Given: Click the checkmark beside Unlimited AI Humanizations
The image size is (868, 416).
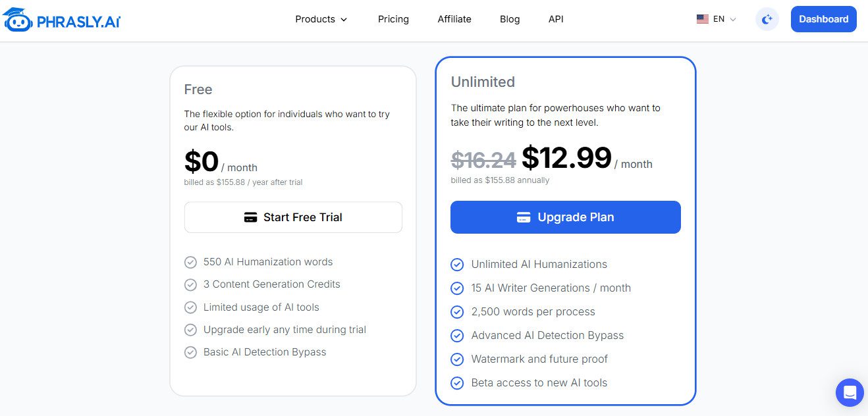Looking at the screenshot, I should pos(457,265).
